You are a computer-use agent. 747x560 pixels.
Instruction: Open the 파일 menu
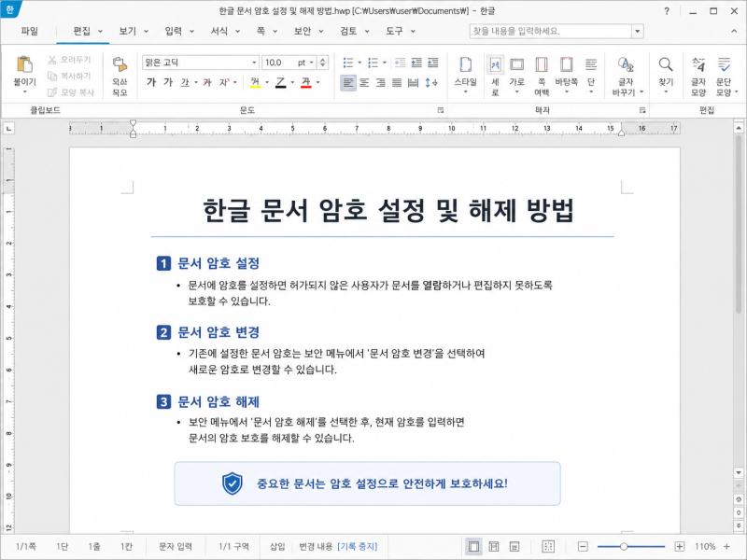pos(29,31)
